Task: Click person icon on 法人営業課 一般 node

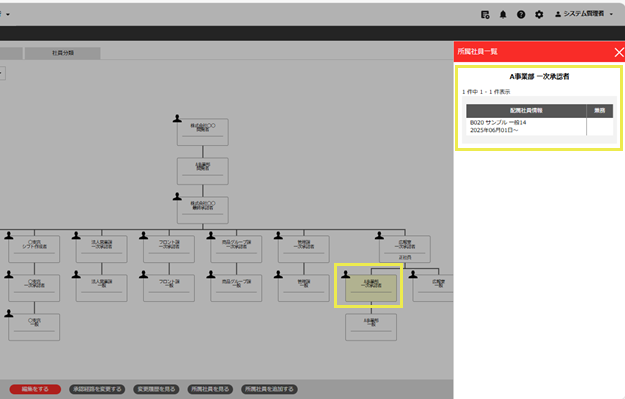Action: (76, 275)
